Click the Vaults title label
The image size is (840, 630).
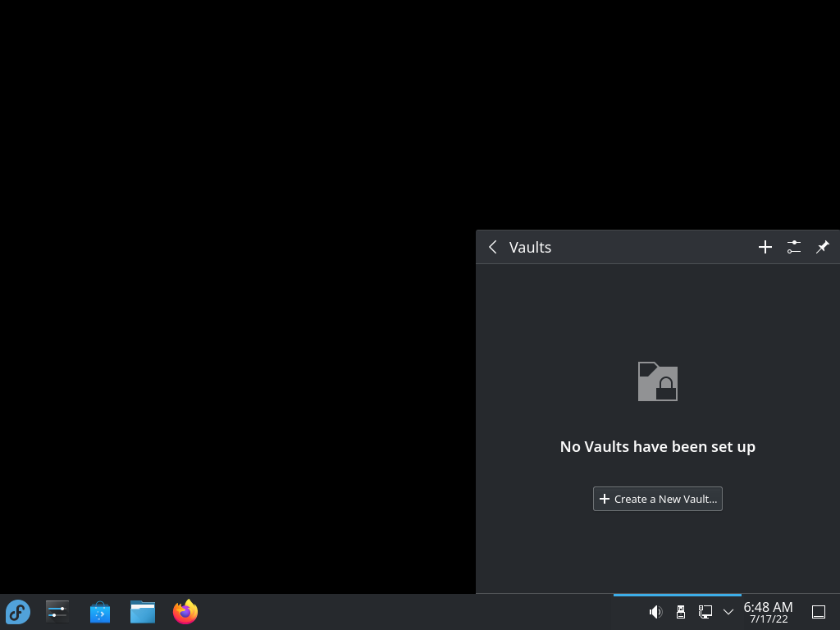[x=530, y=247]
